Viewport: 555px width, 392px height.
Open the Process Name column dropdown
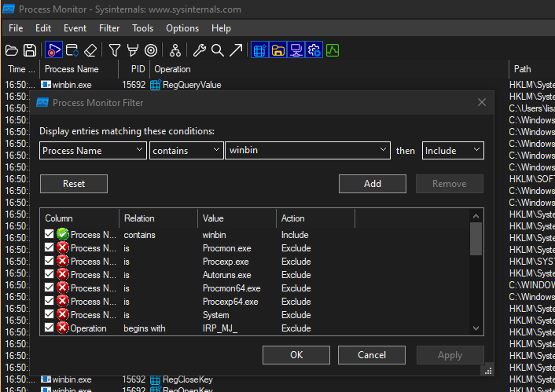(93, 150)
